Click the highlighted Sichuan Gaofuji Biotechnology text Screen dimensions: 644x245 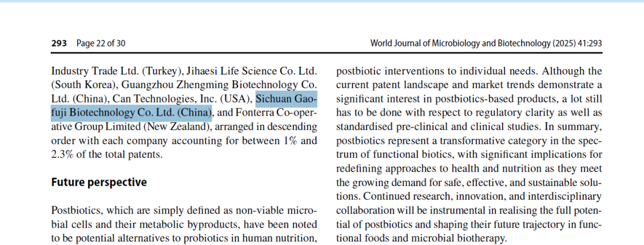click(184, 106)
